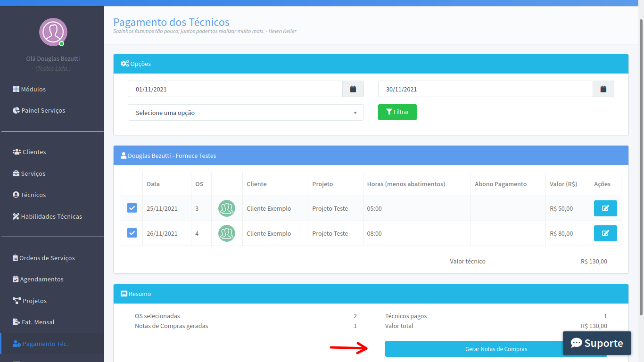Viewport: 644px width, 362px height.
Task: Open Fat. Mensal in the sidebar
Action: tap(33, 322)
